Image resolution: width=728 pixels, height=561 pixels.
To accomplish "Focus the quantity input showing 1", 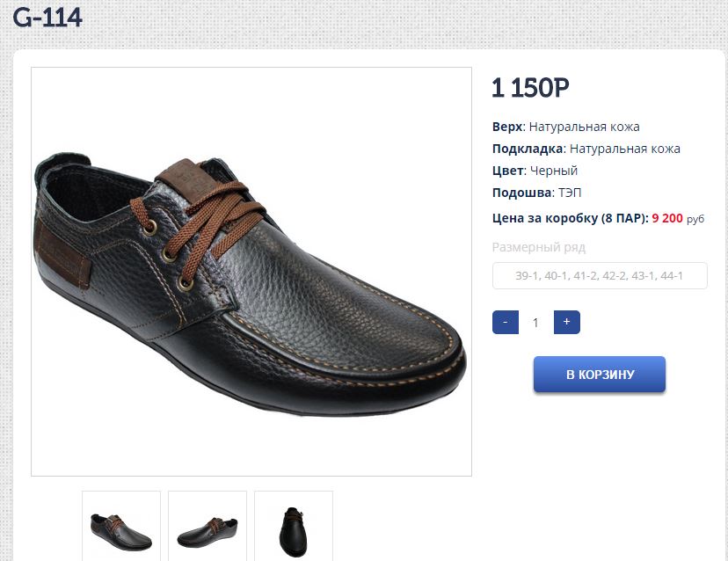I will click(535, 323).
